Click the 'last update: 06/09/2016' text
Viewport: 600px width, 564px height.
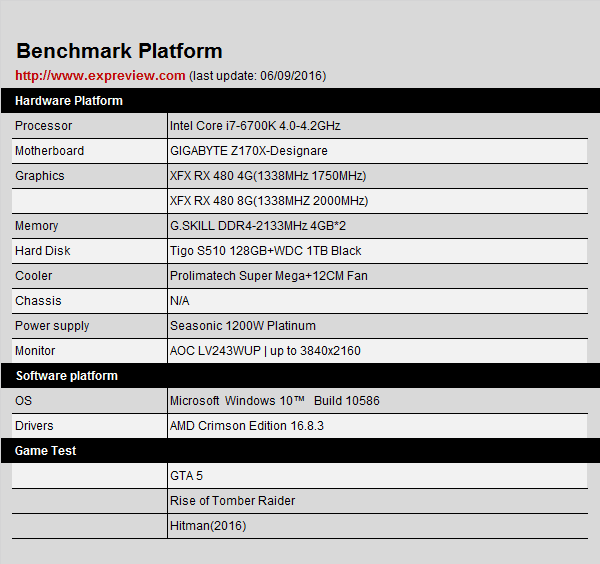(x=258, y=76)
